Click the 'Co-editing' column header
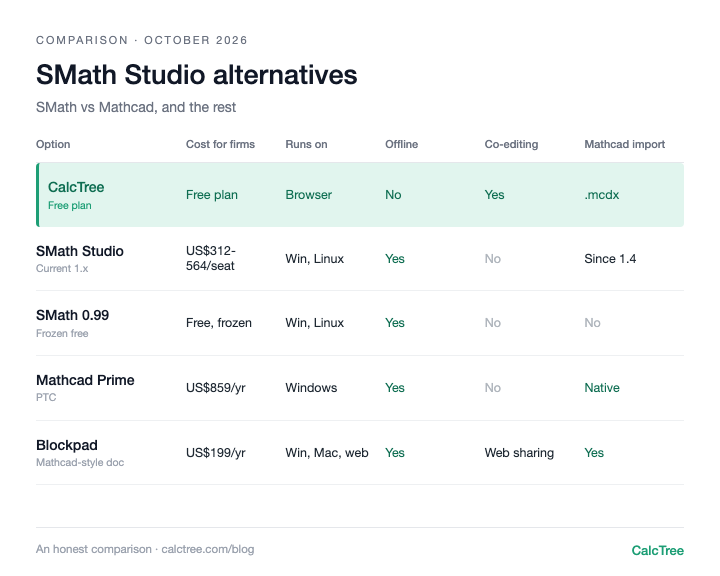Image resolution: width=720 pixels, height=576 pixels. coord(512,144)
